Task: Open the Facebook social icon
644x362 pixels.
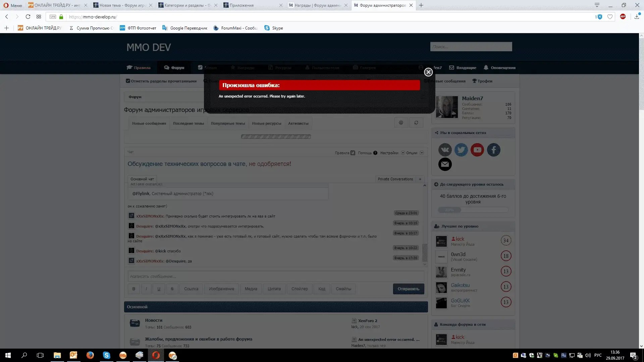Action: click(x=493, y=150)
